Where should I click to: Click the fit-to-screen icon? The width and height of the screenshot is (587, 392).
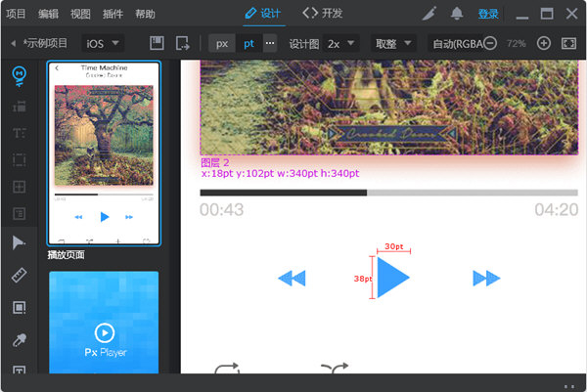point(569,44)
